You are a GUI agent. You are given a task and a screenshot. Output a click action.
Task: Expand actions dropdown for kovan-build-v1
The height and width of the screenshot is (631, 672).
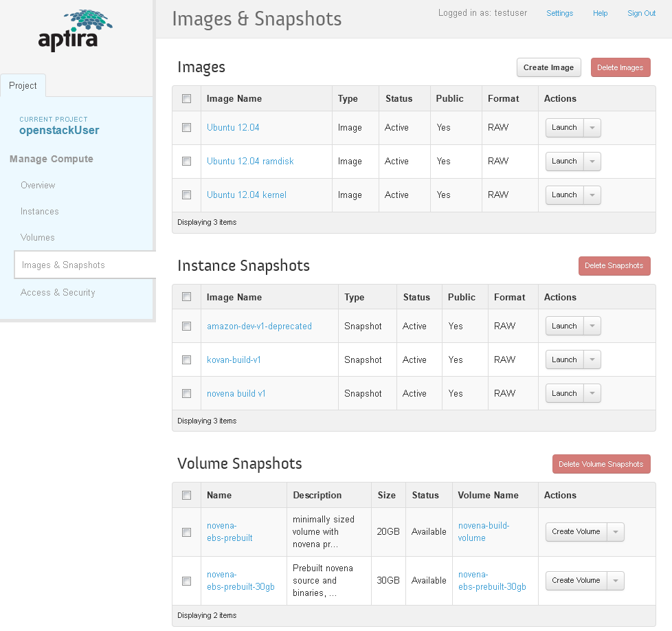click(x=592, y=359)
